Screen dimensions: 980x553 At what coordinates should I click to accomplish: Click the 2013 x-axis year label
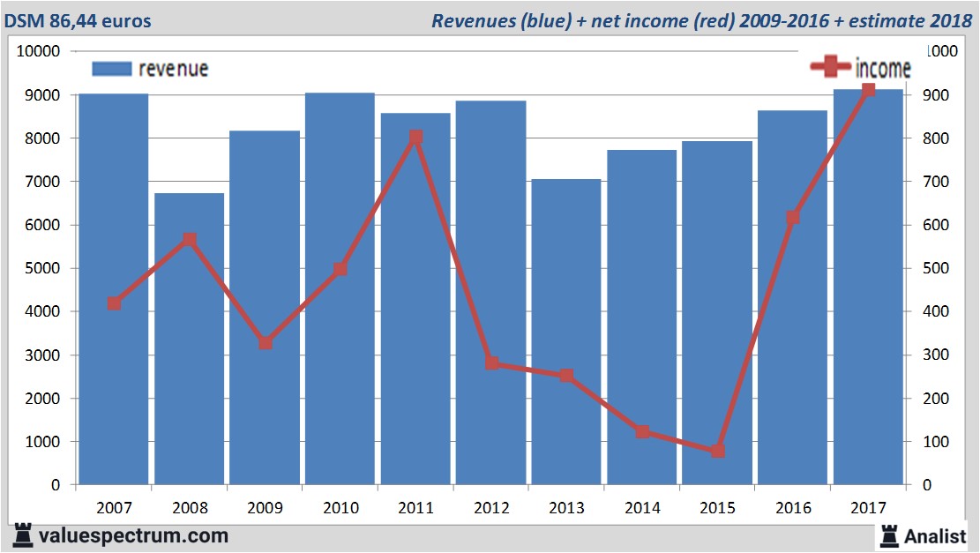coord(566,507)
